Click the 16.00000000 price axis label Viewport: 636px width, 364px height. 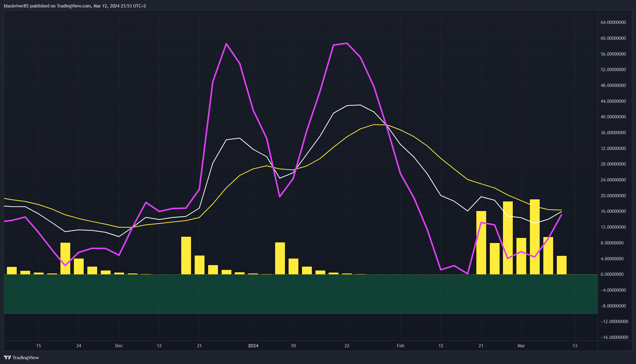coord(613,211)
